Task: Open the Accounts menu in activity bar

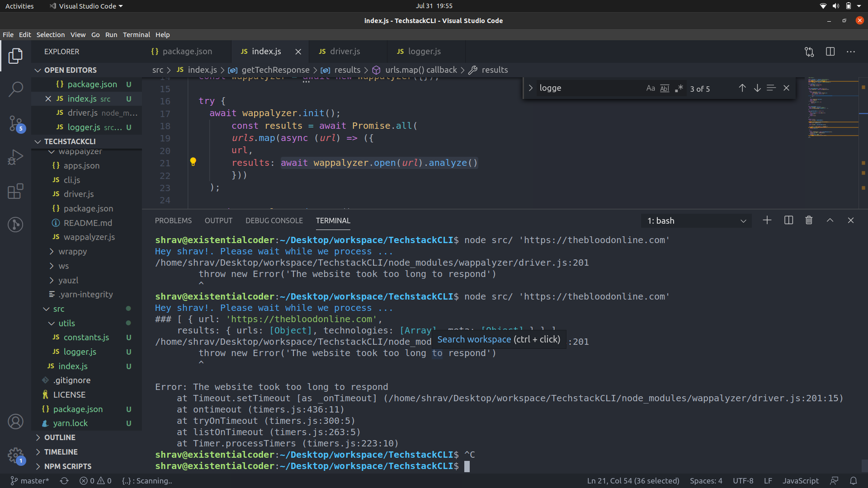Action: pyautogui.click(x=15, y=422)
